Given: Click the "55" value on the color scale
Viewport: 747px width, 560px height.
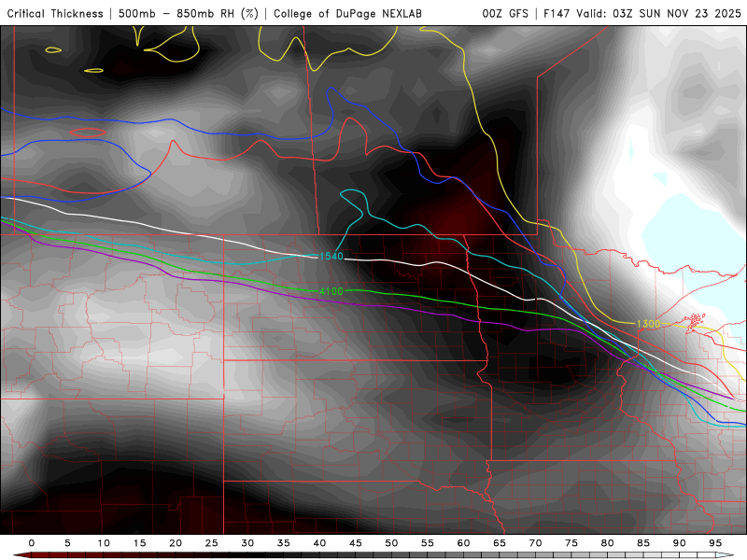Looking at the screenshot, I should click(428, 543).
